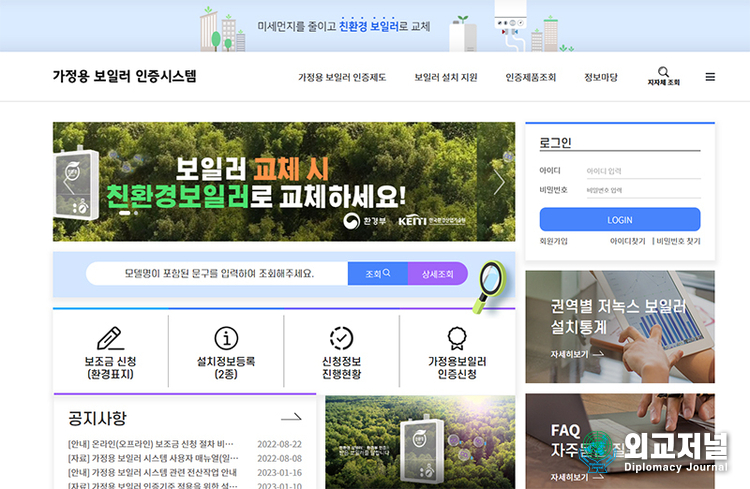Open notice 가정용 보일러 시스템 사용자 매뉴얼
Screen dimensions: 750x489
[x=153, y=458]
